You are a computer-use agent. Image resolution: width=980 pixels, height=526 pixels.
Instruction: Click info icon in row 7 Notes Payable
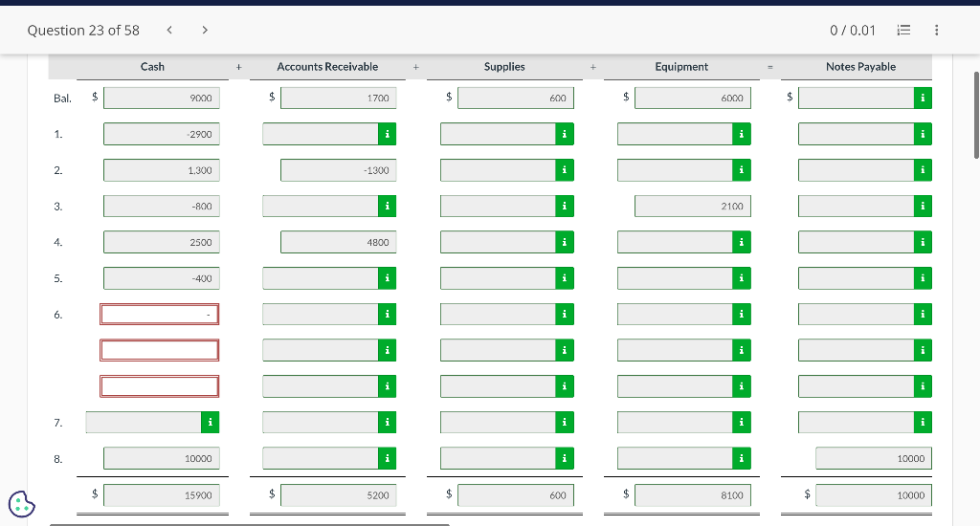pyautogui.click(x=923, y=423)
